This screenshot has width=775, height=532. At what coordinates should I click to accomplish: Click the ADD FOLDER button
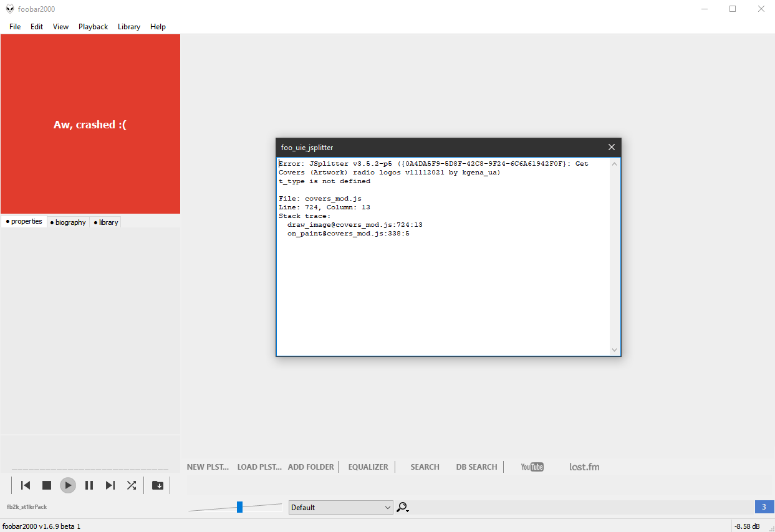click(x=311, y=467)
